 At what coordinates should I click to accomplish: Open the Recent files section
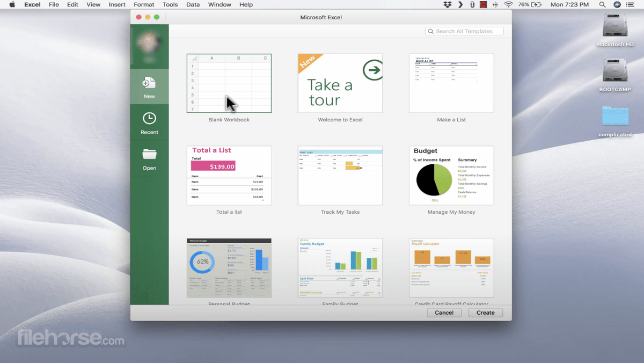pyautogui.click(x=149, y=123)
